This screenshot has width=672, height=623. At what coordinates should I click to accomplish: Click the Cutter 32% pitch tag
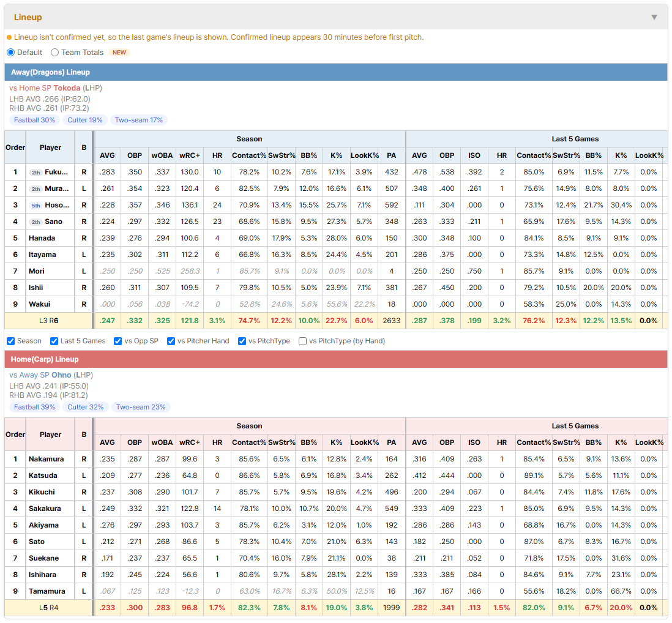[85, 407]
